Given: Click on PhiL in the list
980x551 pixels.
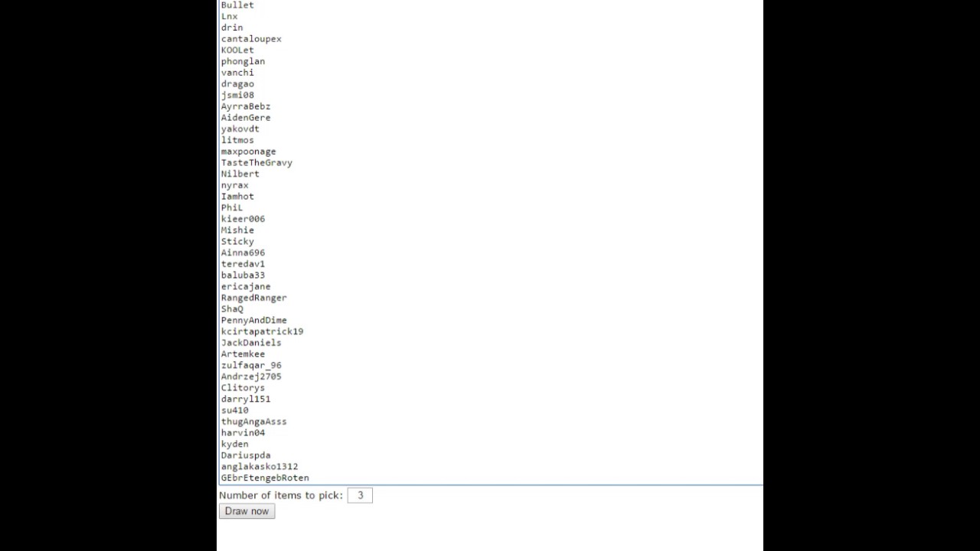Looking at the screenshot, I should tap(232, 207).
